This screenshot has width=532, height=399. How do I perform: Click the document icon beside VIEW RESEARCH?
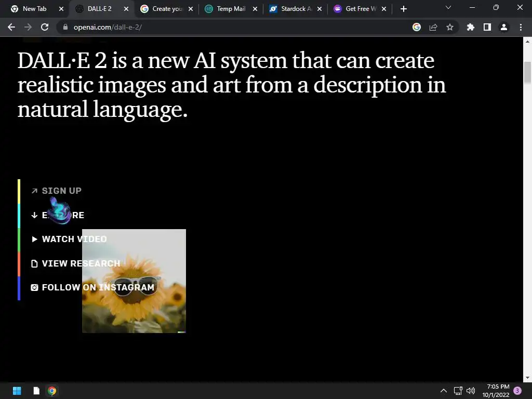[x=34, y=263]
